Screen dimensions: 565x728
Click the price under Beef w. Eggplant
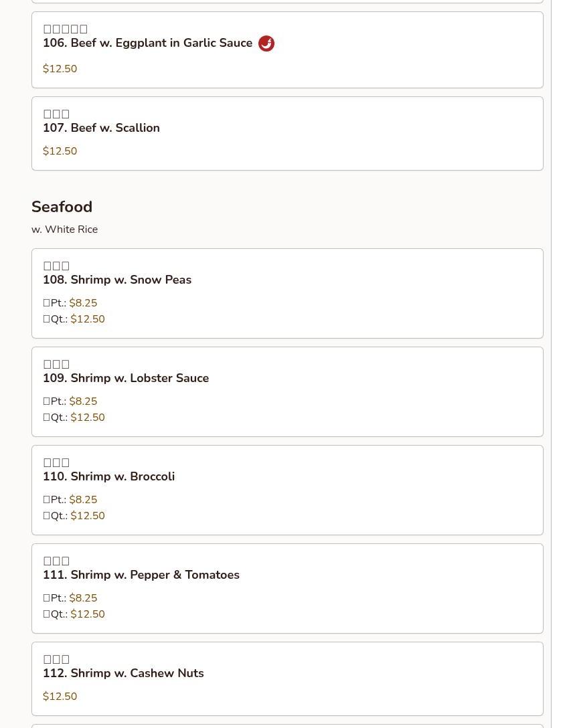click(60, 69)
